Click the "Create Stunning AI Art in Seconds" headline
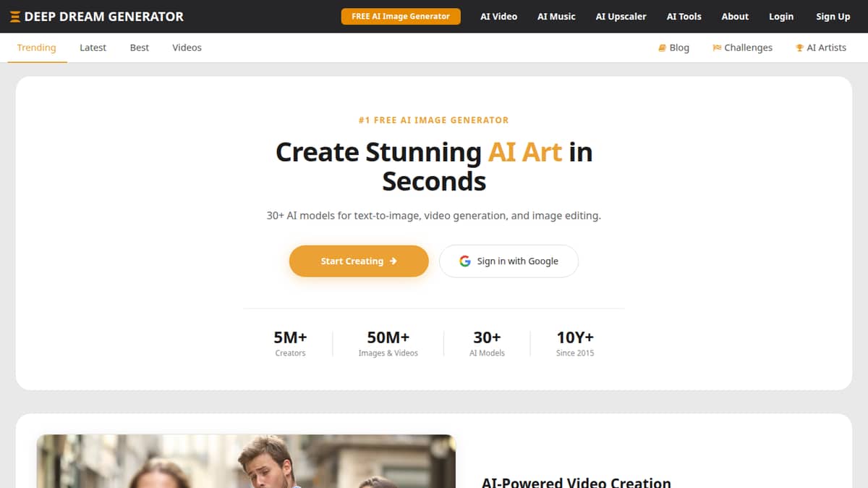 pos(434,167)
